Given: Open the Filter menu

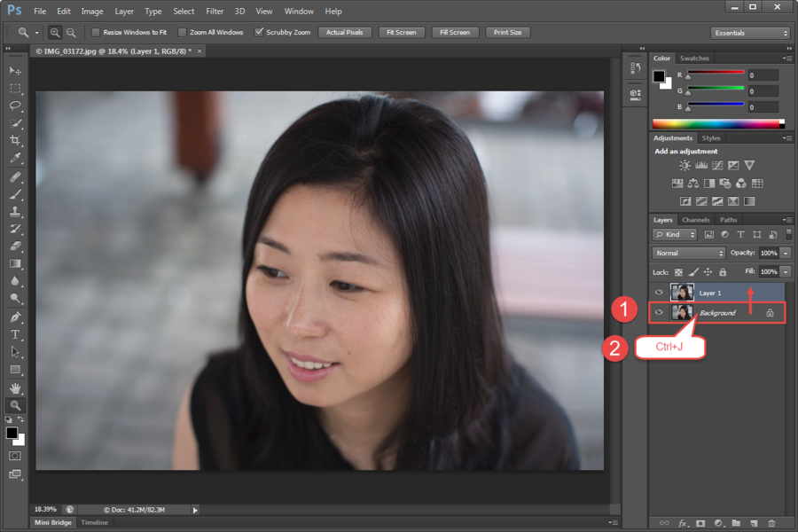Looking at the screenshot, I should [215, 12].
